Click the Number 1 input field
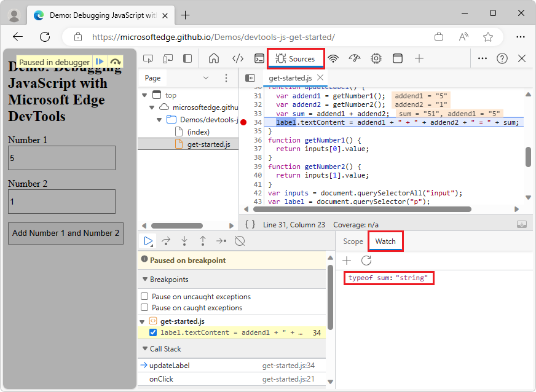 click(x=61, y=158)
